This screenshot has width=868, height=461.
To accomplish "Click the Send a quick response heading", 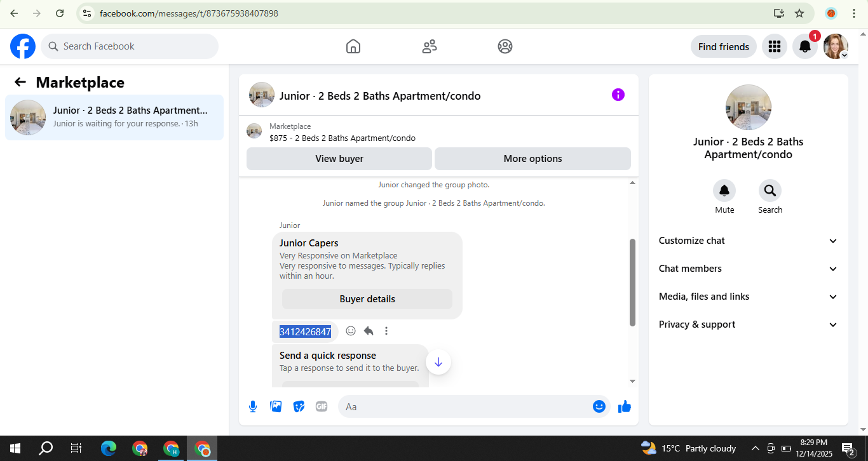I will click(x=328, y=356).
